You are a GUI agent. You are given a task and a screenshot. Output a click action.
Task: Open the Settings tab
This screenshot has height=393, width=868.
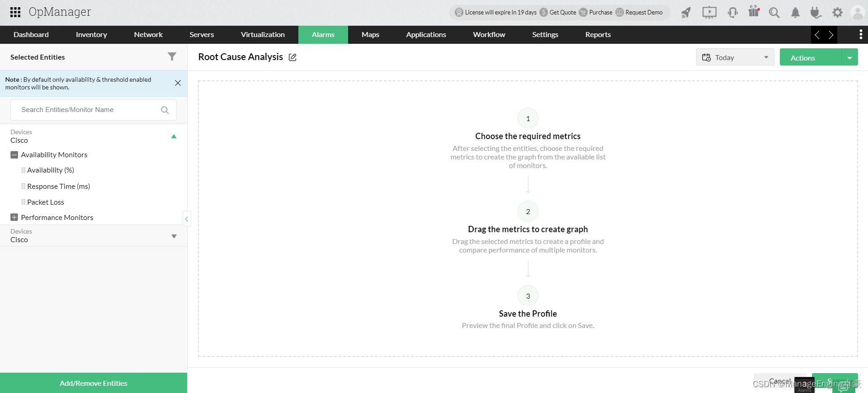pyautogui.click(x=545, y=34)
